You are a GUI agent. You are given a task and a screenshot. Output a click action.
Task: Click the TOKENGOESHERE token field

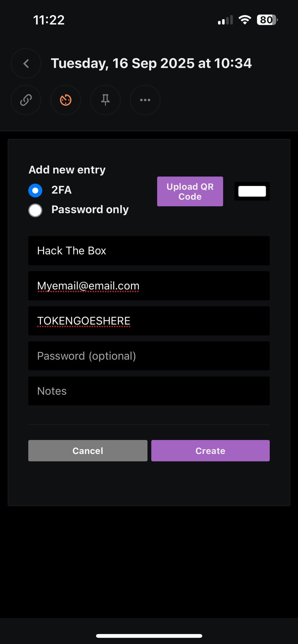149,321
